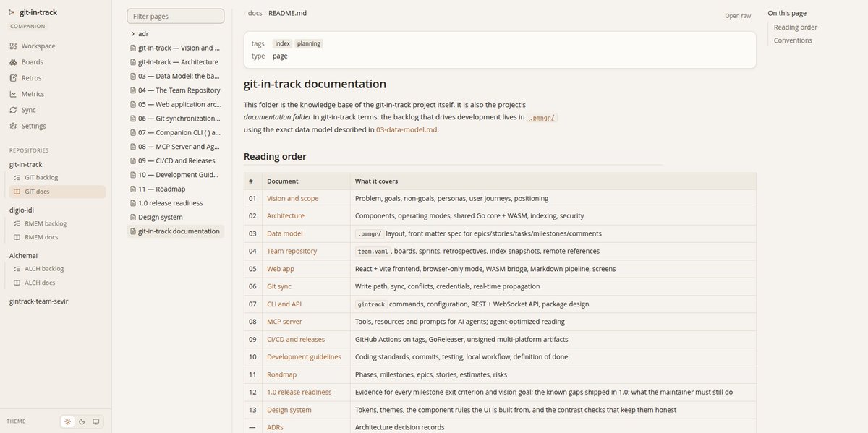Click the "planning" tag
The width and height of the screenshot is (868, 433).
[x=309, y=43]
